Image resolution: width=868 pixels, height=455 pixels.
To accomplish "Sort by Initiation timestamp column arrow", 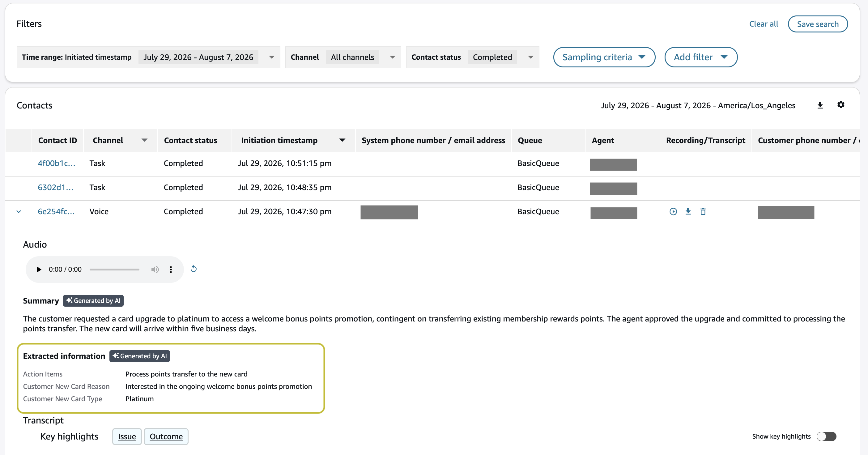I will (342, 140).
